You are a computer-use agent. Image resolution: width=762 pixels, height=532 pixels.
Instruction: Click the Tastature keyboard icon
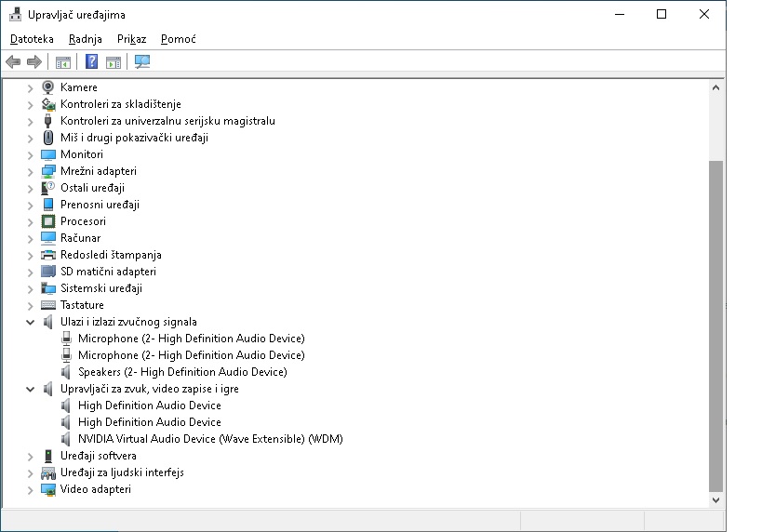click(48, 305)
